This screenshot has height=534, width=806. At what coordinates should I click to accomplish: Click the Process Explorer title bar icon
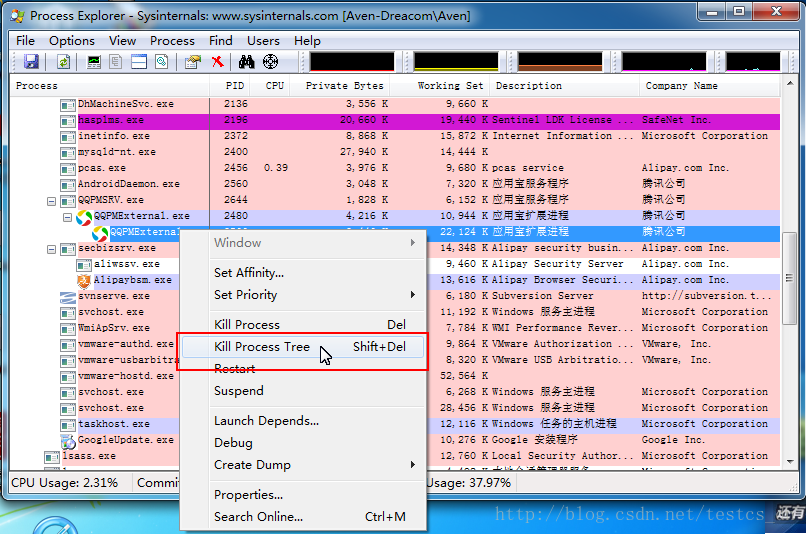coord(17,15)
